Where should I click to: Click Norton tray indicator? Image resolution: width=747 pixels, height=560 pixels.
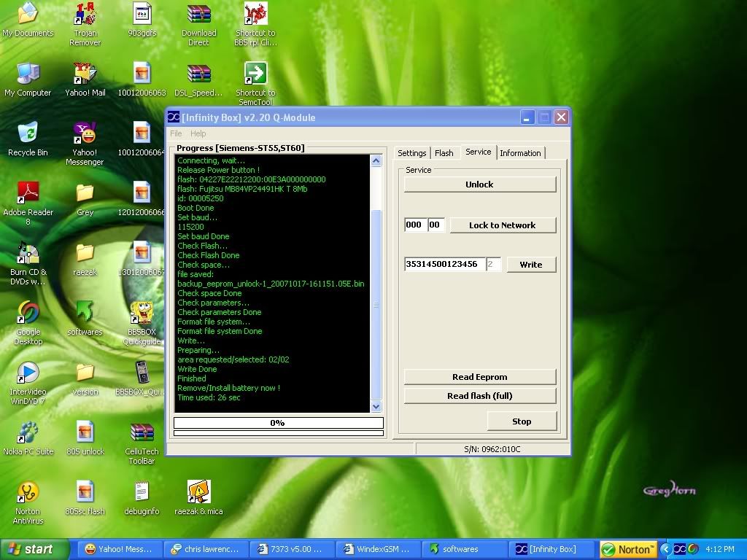[x=628, y=550]
